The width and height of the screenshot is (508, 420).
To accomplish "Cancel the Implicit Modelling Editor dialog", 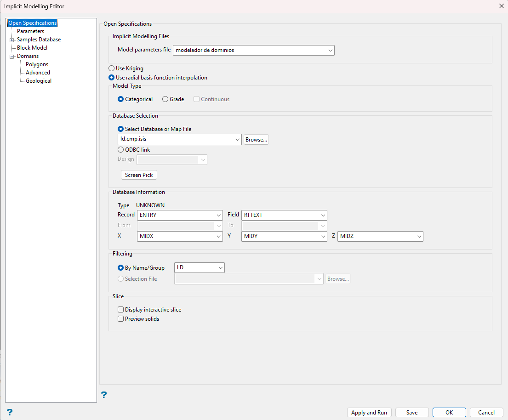I will [486, 412].
